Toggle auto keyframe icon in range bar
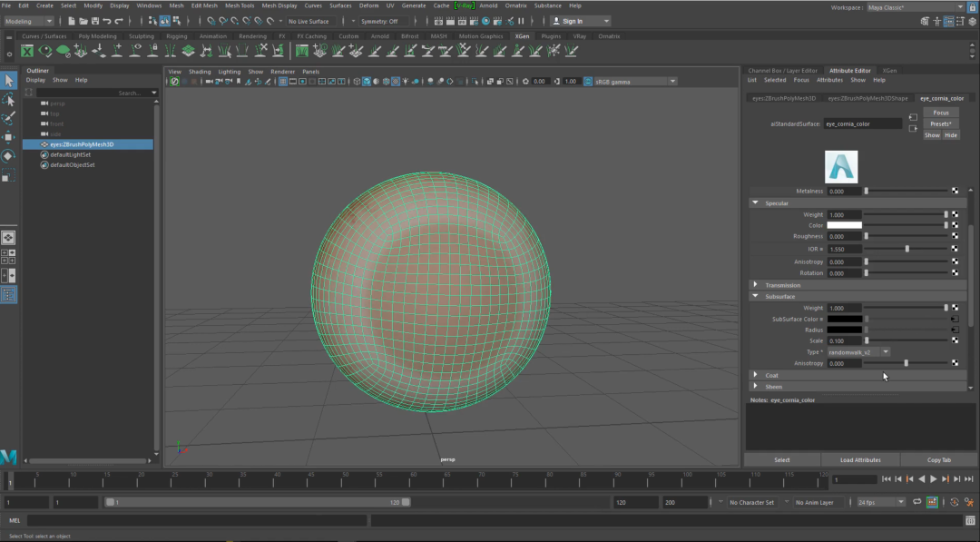The image size is (980, 542). tap(954, 502)
